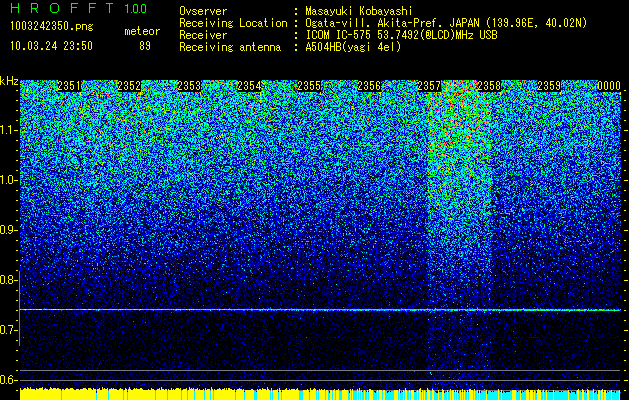Click the HROFFT 1.0.0 title text

pos(79,9)
